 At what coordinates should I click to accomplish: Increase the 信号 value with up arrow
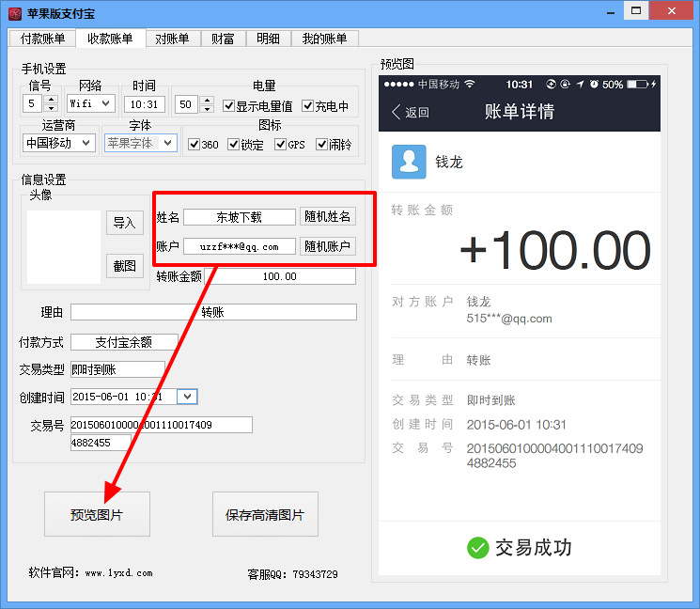coord(52,99)
